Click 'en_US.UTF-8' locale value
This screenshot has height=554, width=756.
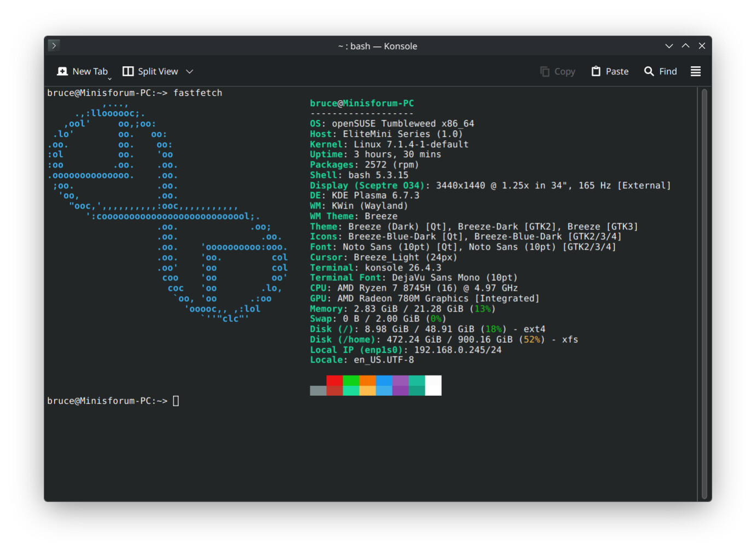tap(384, 360)
